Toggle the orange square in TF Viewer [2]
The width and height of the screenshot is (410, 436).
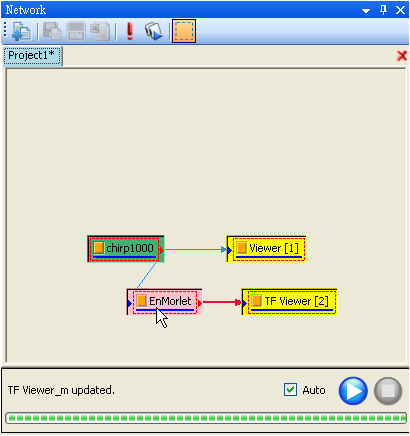(256, 301)
